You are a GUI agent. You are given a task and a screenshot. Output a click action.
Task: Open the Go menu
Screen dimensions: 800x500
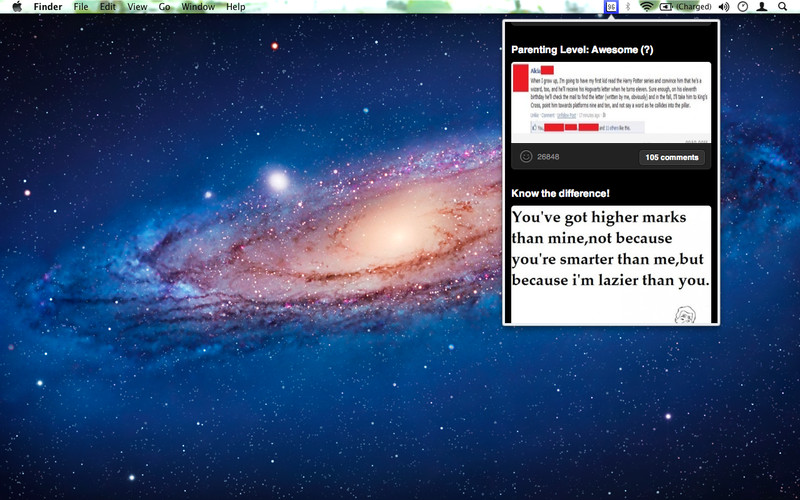click(x=164, y=7)
